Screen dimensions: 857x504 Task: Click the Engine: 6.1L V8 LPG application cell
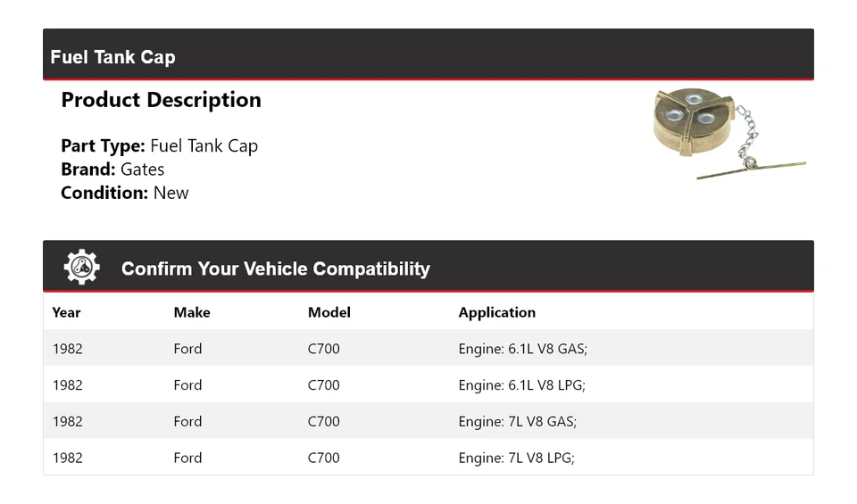521,385
